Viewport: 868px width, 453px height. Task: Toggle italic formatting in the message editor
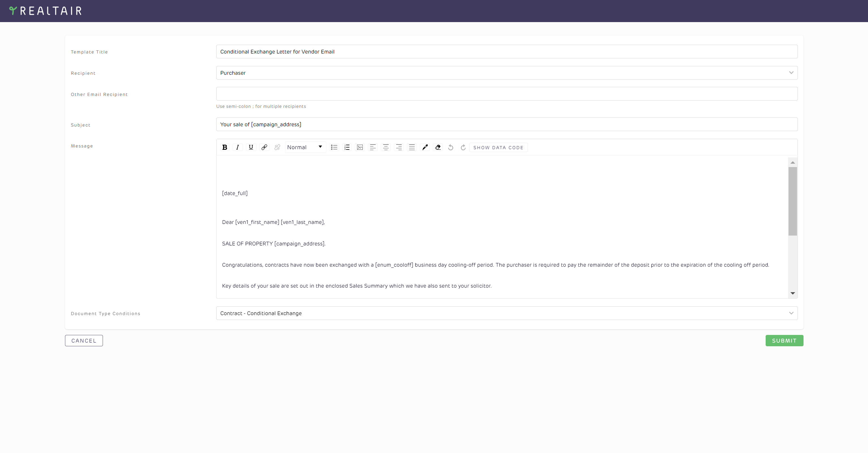point(237,147)
